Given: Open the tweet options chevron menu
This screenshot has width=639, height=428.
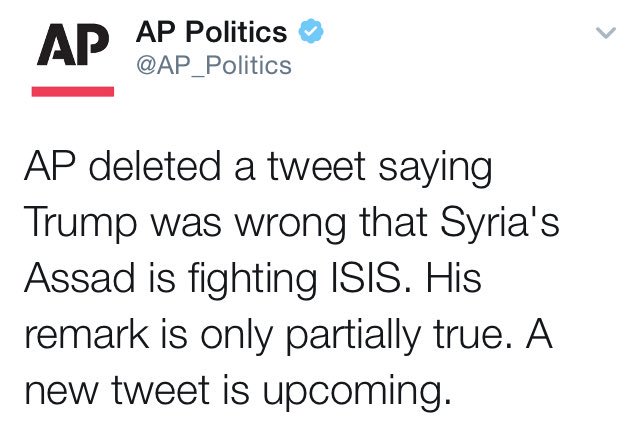Looking at the screenshot, I should 606,34.
